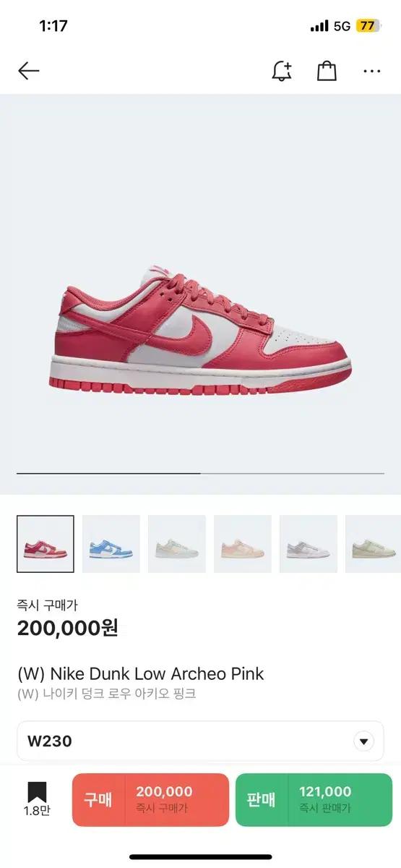Screen dimensions: 401x868
Task: Select the peach orange dunk thumbnail
Action: (x=243, y=544)
